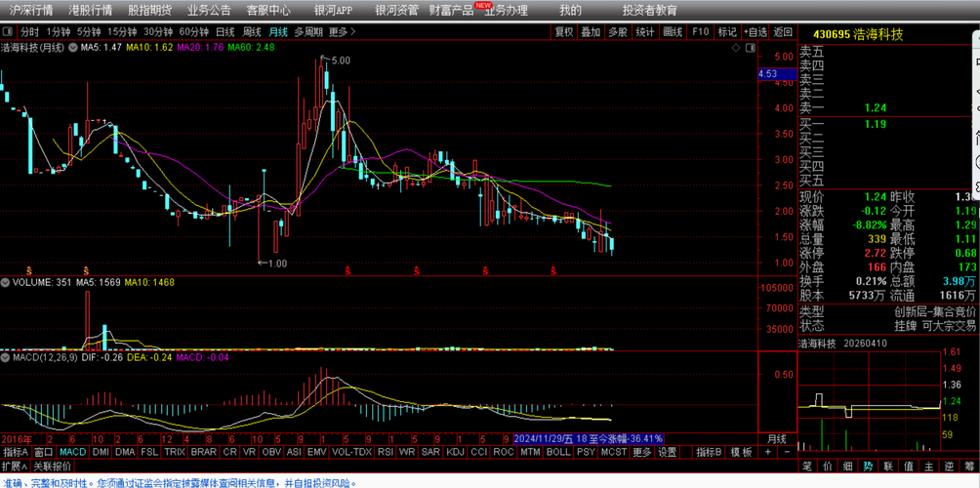Zoom in chart with + button

767,452
